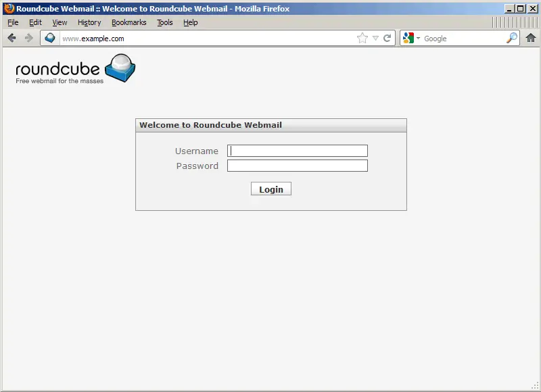
Task: Click the Login button
Action: point(271,189)
